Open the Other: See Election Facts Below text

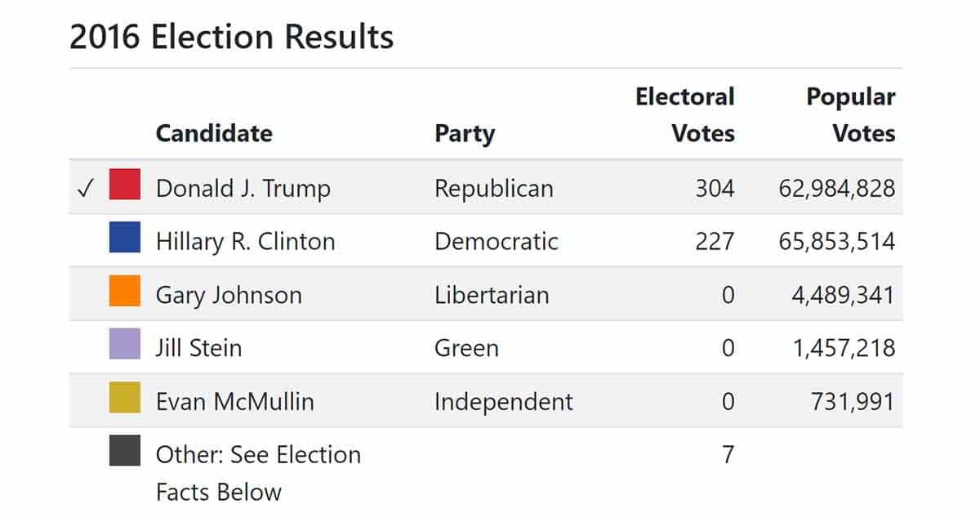[x=258, y=473]
